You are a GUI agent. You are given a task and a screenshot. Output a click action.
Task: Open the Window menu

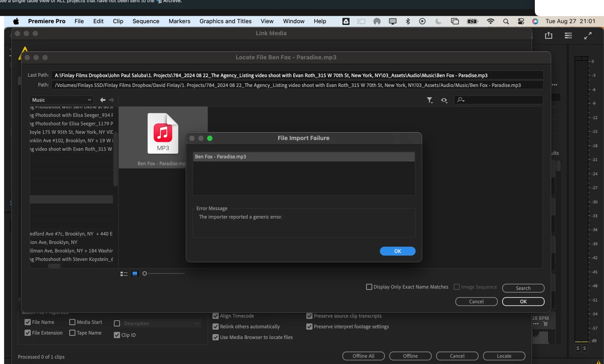[294, 21]
